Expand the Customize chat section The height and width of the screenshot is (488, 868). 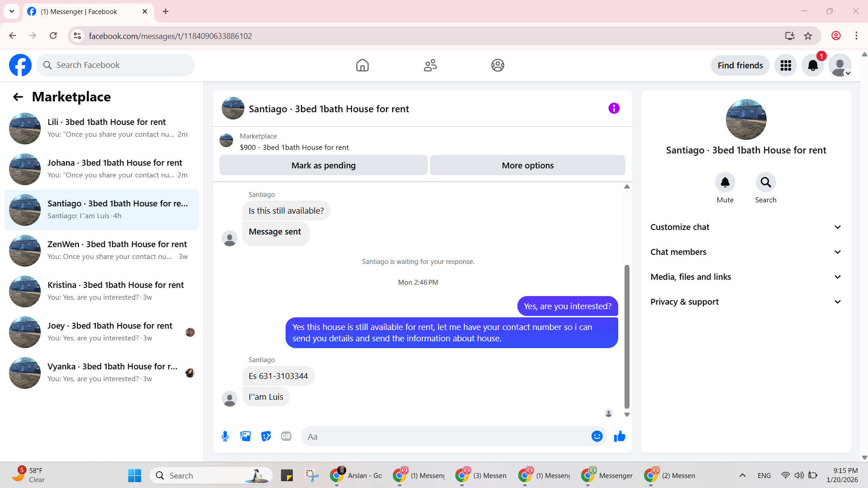pyautogui.click(x=746, y=227)
